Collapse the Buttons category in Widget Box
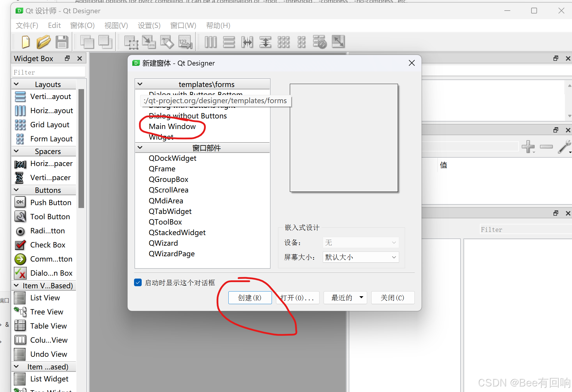This screenshot has width=572, height=392. 16,190
